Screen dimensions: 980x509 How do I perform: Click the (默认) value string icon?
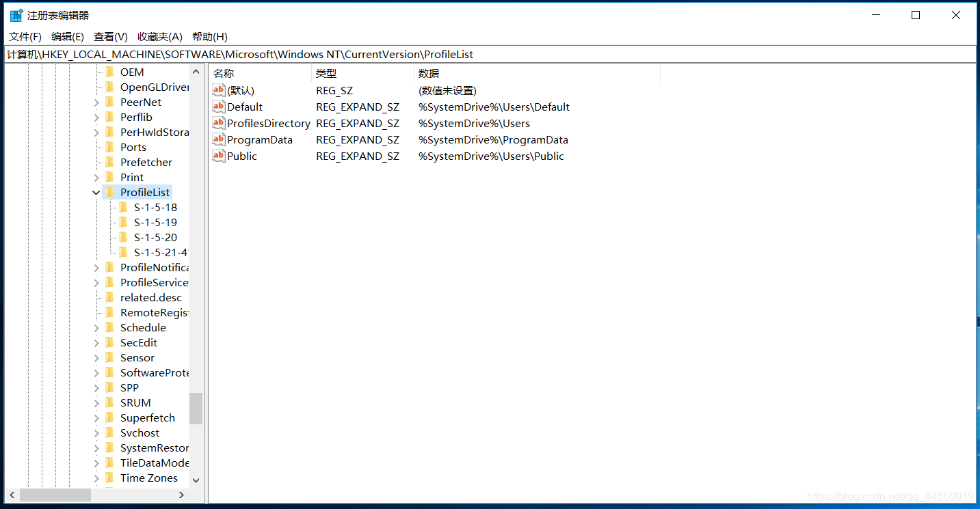(x=219, y=90)
